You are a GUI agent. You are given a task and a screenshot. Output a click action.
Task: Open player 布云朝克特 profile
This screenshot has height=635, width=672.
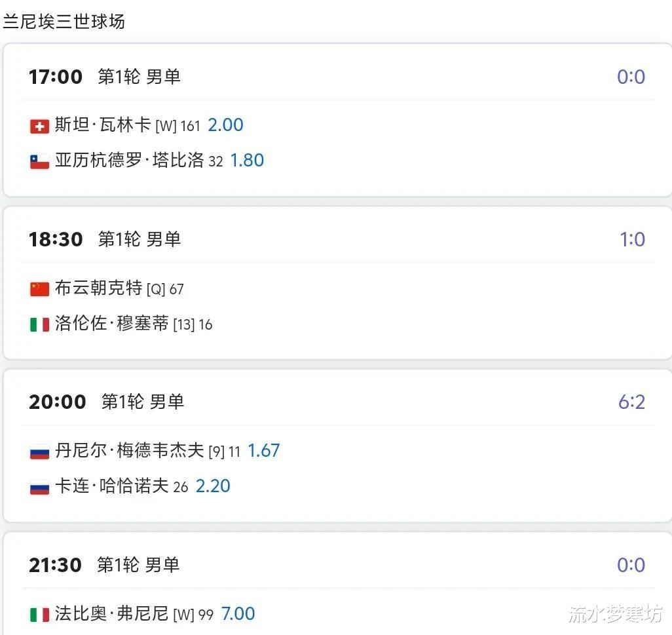pyautogui.click(x=98, y=288)
